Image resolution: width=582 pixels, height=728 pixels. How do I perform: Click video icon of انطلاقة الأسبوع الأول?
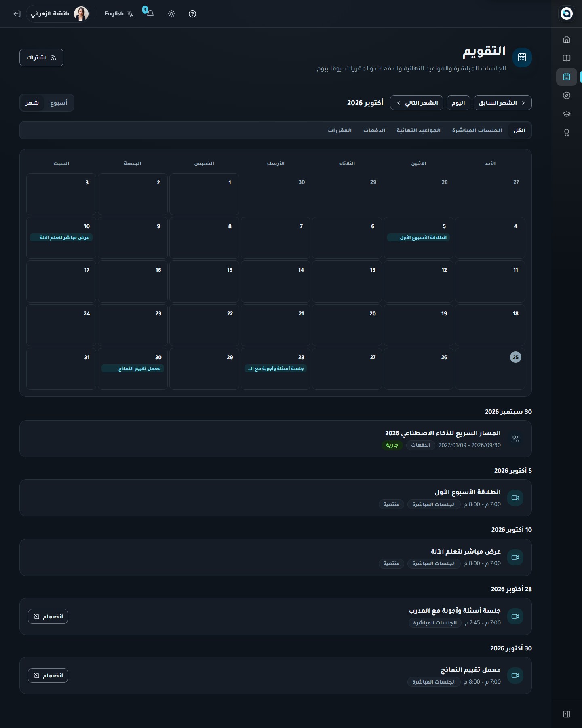(x=515, y=498)
